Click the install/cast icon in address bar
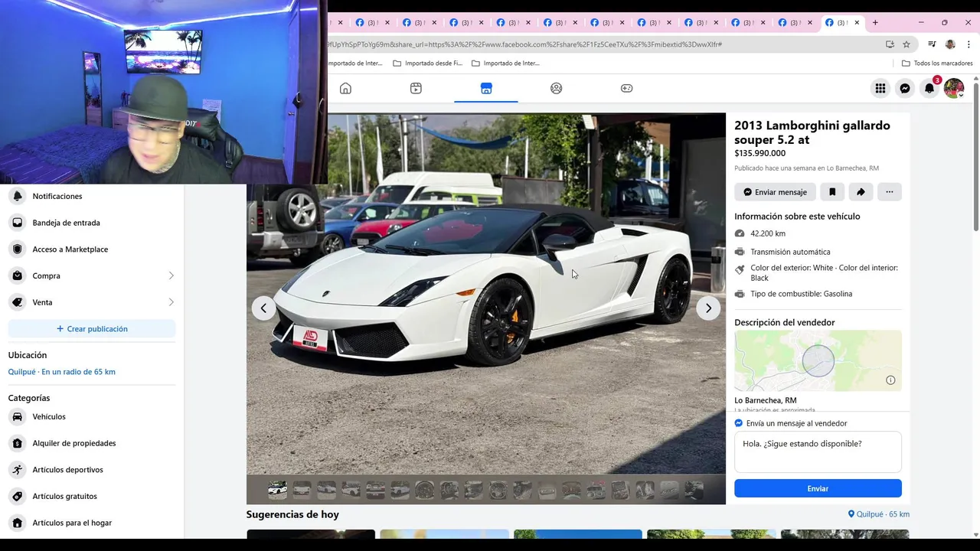980x551 pixels. [x=890, y=44]
